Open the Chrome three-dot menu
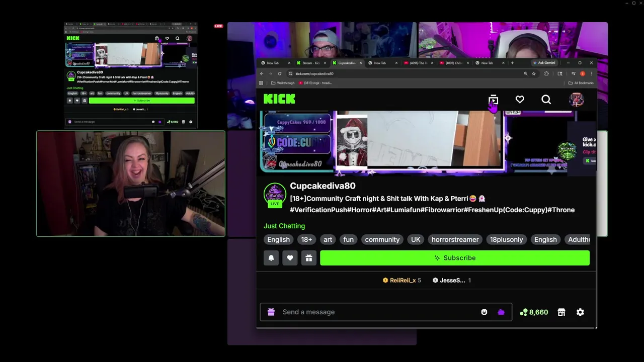The image size is (644, 362). click(591, 73)
